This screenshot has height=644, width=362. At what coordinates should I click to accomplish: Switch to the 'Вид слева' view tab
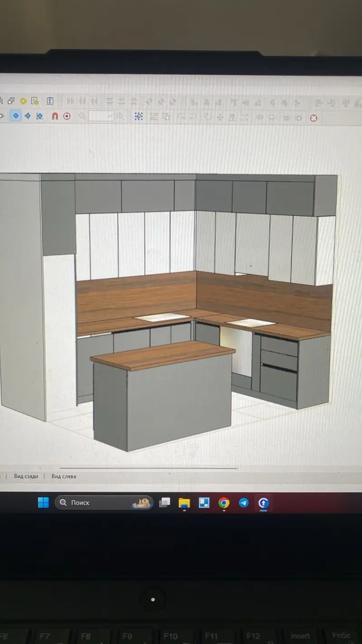[x=64, y=476]
